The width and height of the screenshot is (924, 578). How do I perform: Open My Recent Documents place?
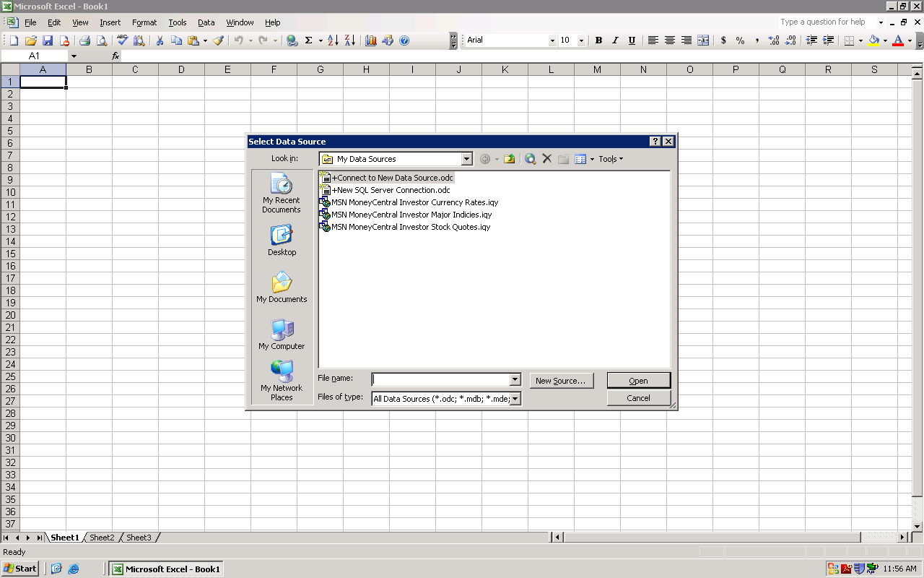click(282, 193)
